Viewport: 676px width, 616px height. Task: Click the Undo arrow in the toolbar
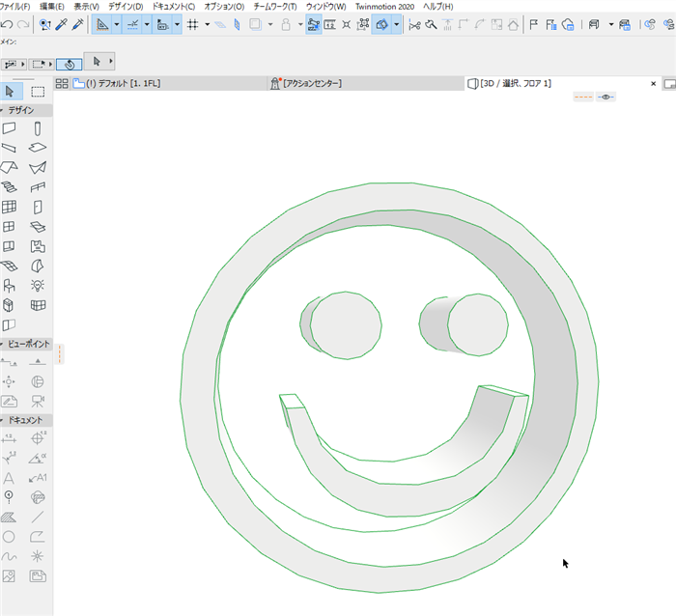7,24
